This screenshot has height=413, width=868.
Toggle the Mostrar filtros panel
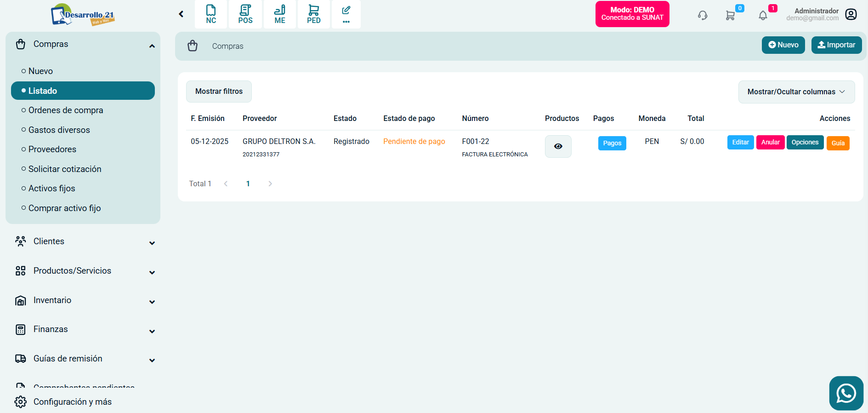coord(219,92)
